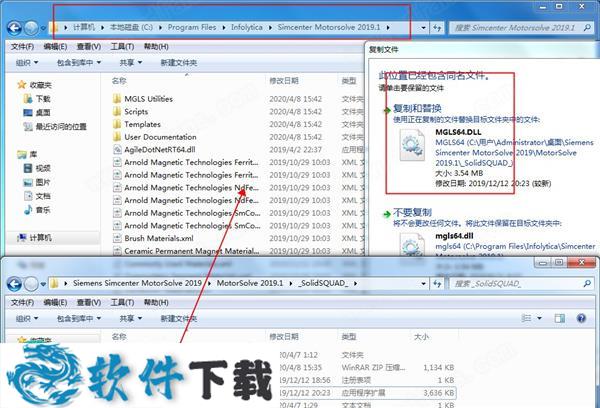Screen dimensions: 600x408
Task: Expand 共享 dropdown in top window
Action: 130,62
